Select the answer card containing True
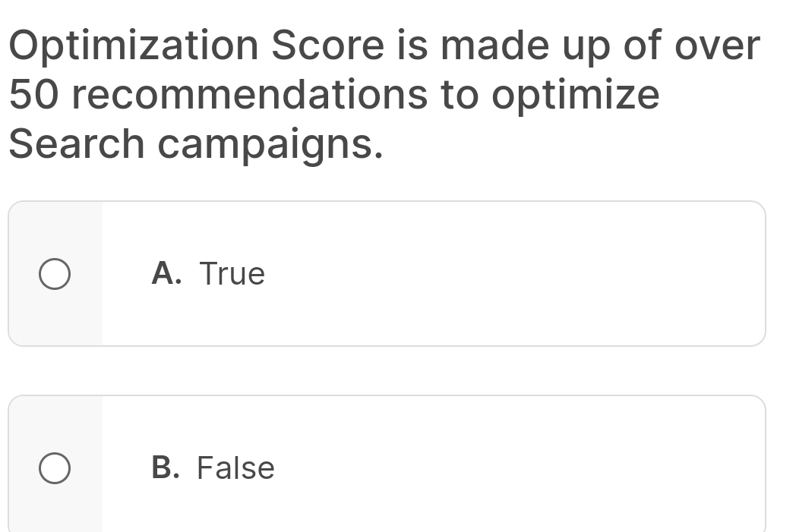796x532 pixels. pos(425,274)
